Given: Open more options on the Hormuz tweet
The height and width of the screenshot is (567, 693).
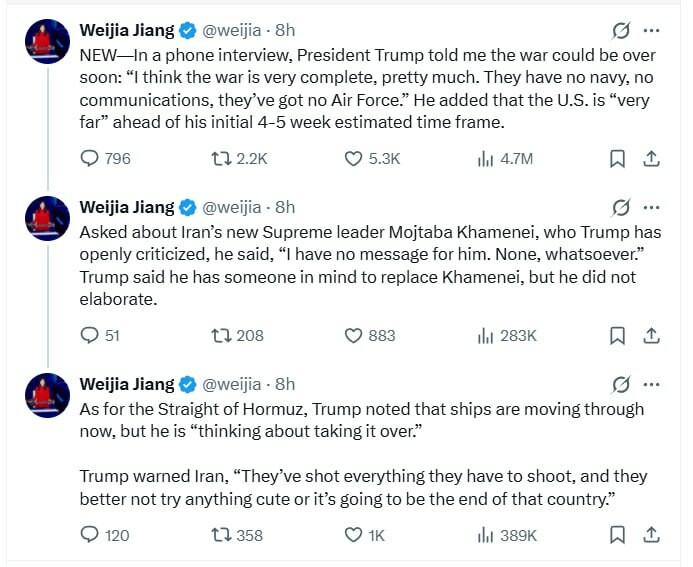Looking at the screenshot, I should [652, 384].
